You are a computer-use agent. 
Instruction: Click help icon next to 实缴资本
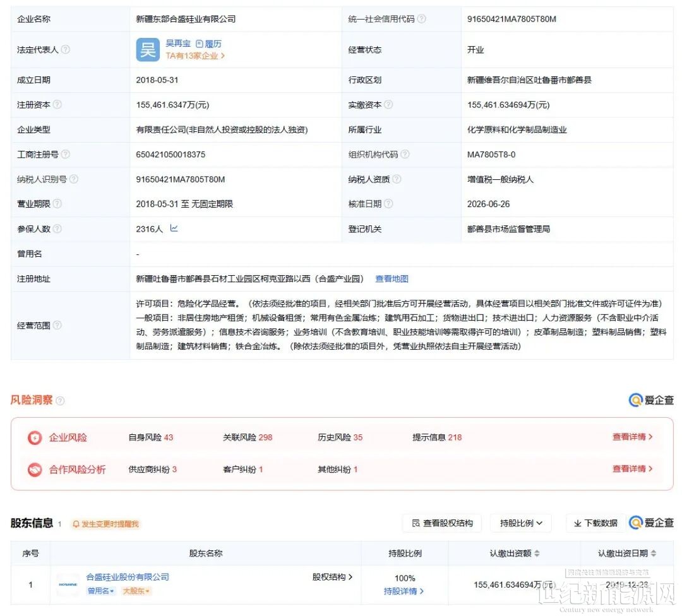coord(388,104)
